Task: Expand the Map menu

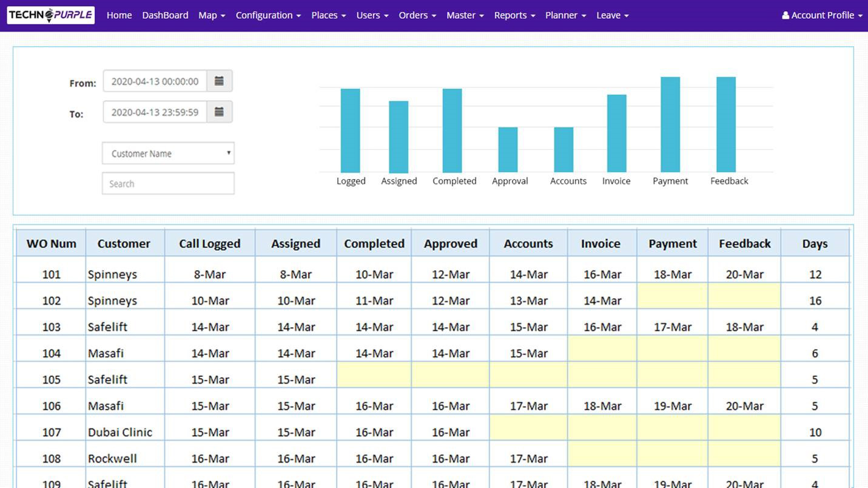Action: pyautogui.click(x=212, y=15)
